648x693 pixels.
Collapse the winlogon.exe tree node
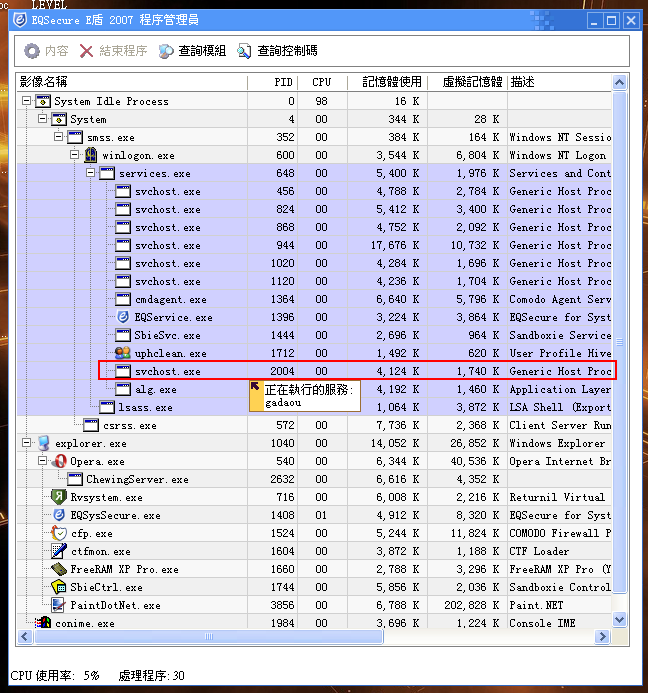[x=74, y=155]
